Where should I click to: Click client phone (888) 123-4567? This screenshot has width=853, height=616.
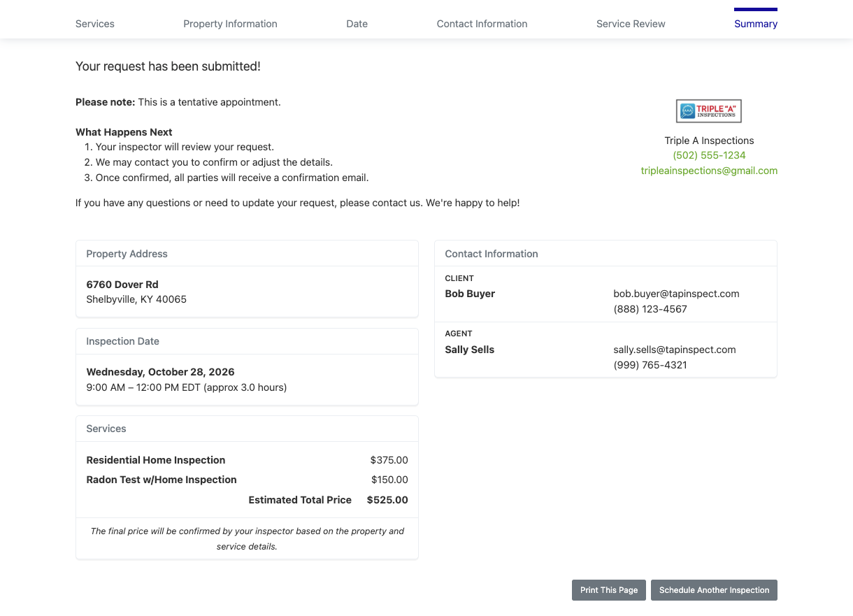tap(650, 309)
